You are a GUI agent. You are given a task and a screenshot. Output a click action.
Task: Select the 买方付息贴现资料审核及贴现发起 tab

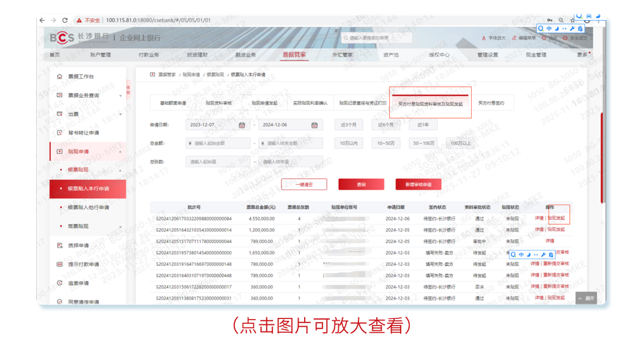431,104
